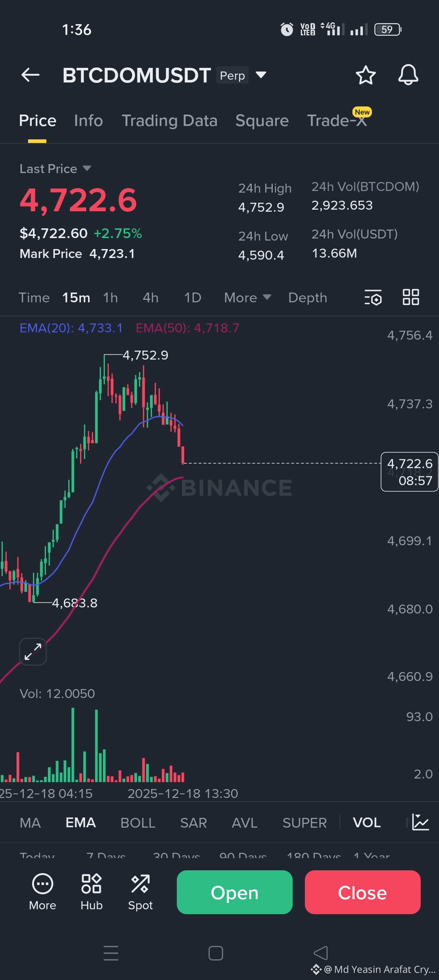Tap the EMA(20) legend value
The image size is (439, 980).
pos(71,328)
